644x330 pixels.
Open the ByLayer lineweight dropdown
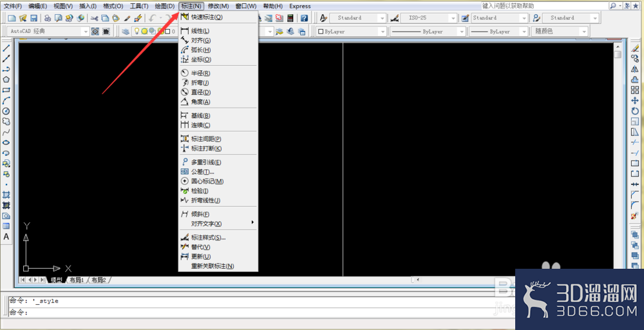pyautogui.click(x=524, y=31)
